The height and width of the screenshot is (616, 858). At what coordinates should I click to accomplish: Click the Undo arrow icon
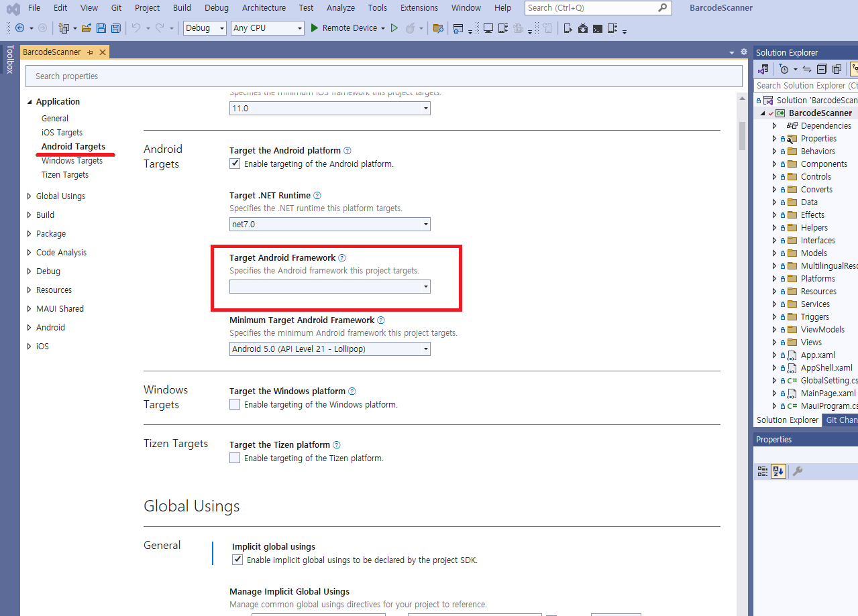coord(136,28)
